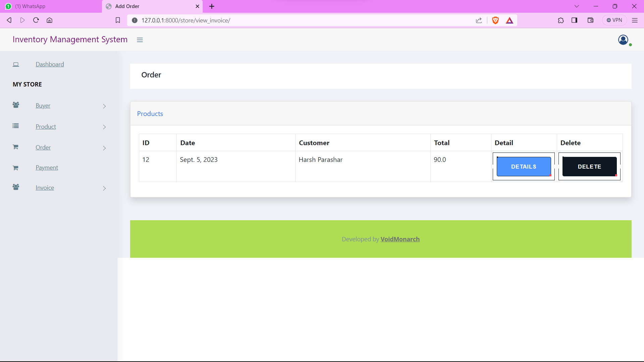Open the browser extensions puzzle icon

pos(561,20)
